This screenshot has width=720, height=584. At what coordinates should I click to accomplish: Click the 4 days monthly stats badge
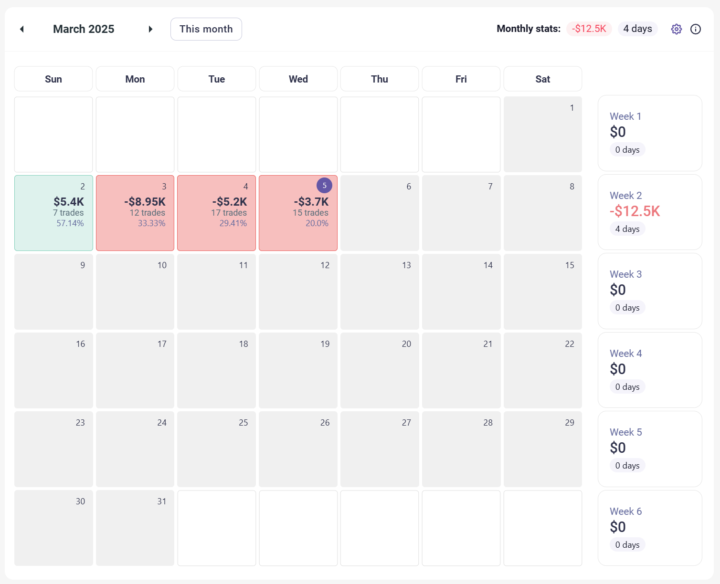[637, 28]
